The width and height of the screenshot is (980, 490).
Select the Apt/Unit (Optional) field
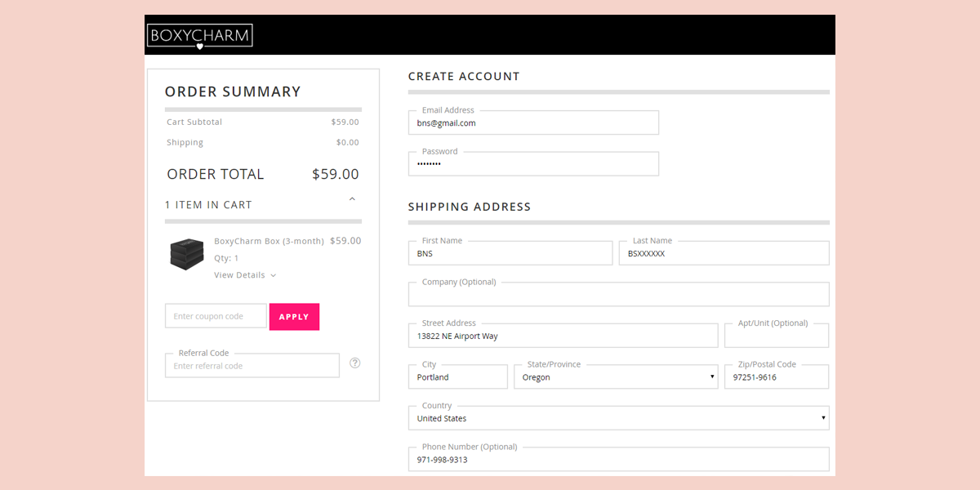click(x=776, y=336)
